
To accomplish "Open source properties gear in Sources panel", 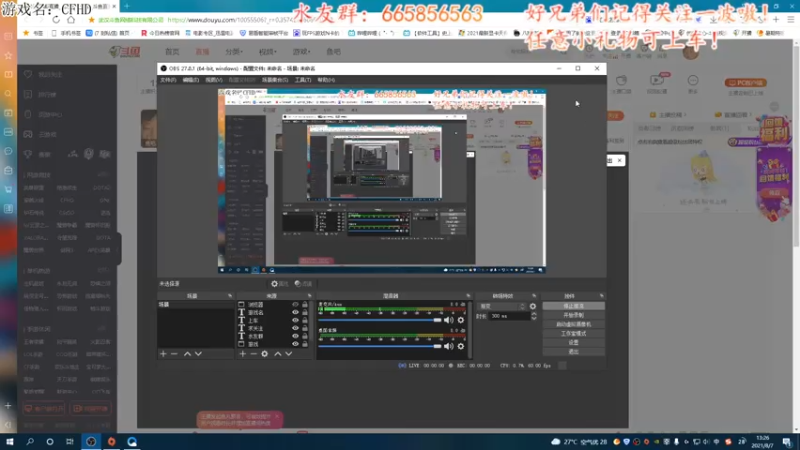I will coord(265,354).
